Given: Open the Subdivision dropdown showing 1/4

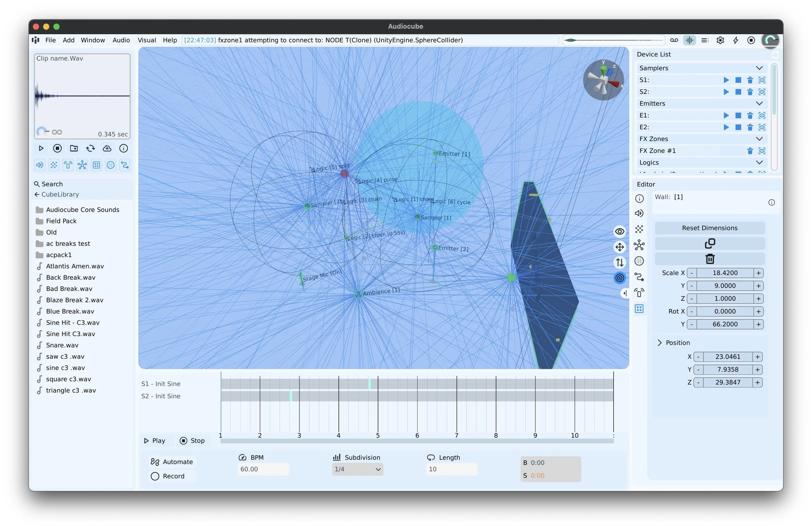Looking at the screenshot, I should click(x=357, y=469).
